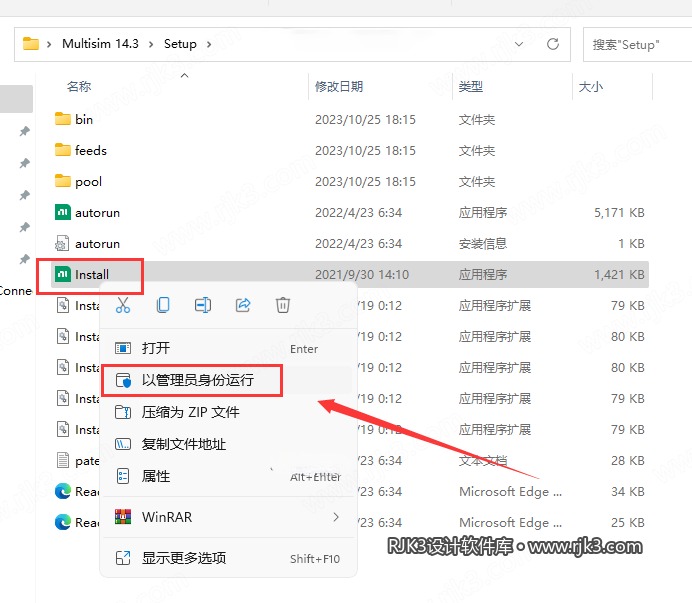Click 显示更多选项 menu entry
692x603 pixels.
(228, 558)
